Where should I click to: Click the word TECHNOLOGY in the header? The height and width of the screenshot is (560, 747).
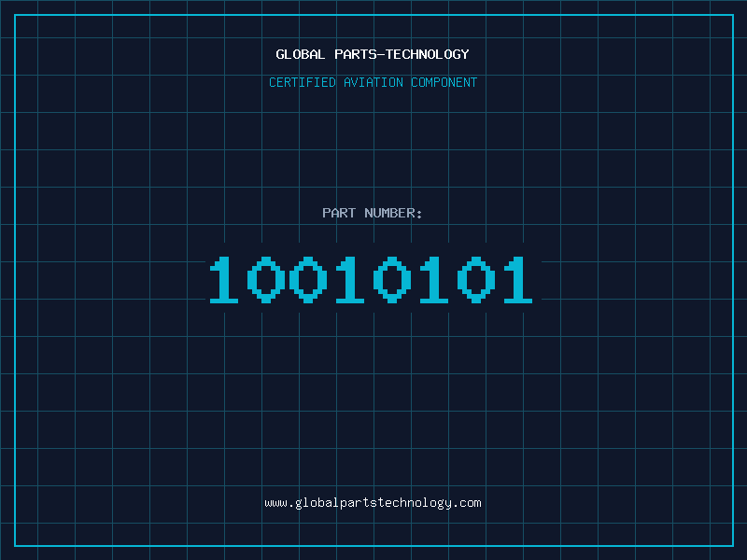tap(428, 54)
